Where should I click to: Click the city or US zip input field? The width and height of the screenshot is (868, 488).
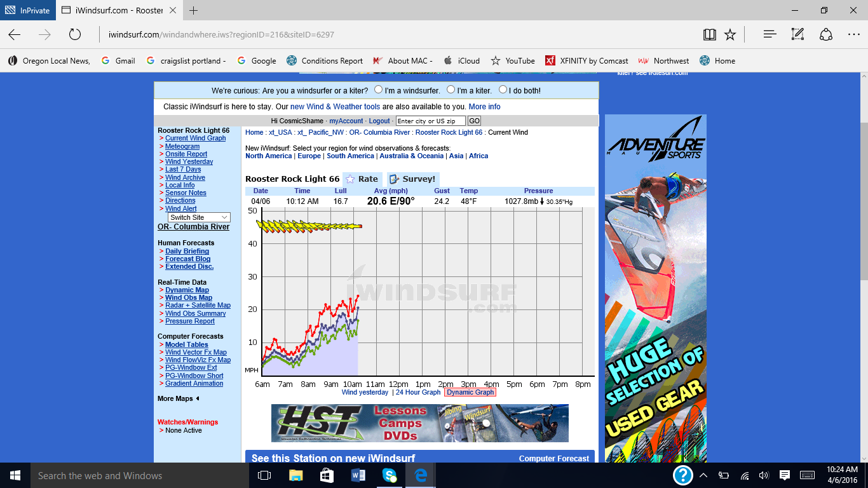click(430, 121)
